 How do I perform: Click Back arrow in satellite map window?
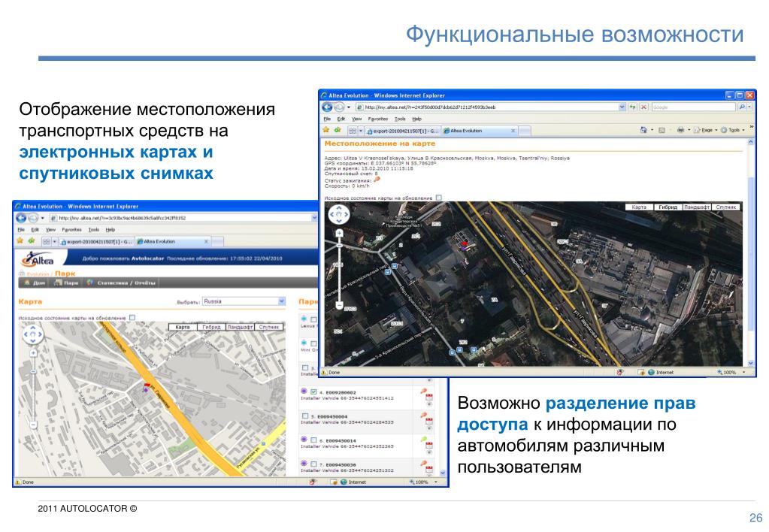(327, 107)
